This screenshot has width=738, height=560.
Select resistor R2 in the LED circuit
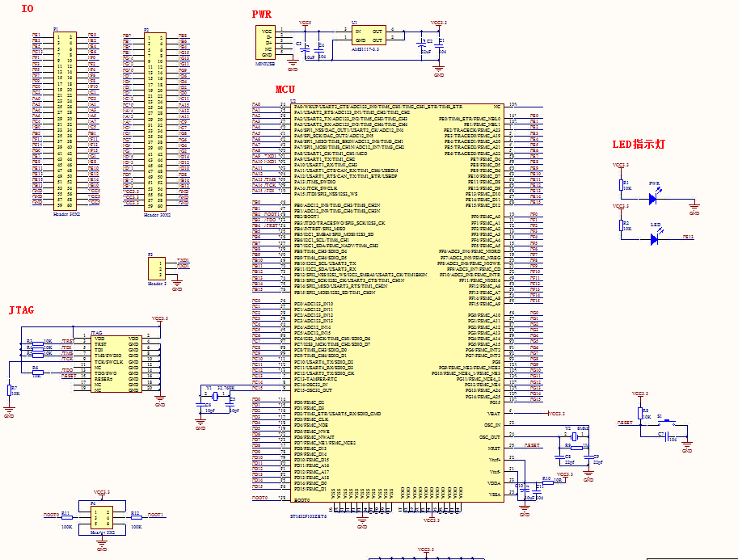[x=621, y=225]
